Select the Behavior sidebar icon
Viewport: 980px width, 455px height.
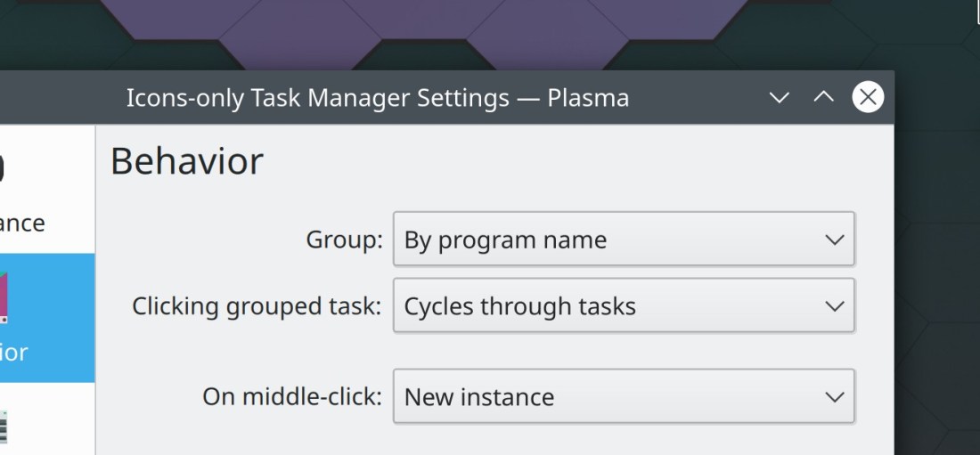coord(5,298)
